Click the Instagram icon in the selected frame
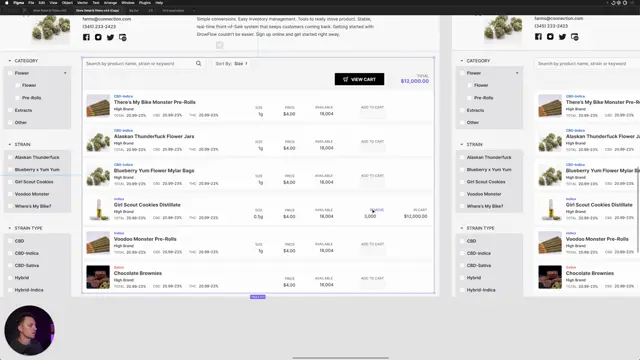The width and height of the screenshot is (640, 360). tap(98, 37)
